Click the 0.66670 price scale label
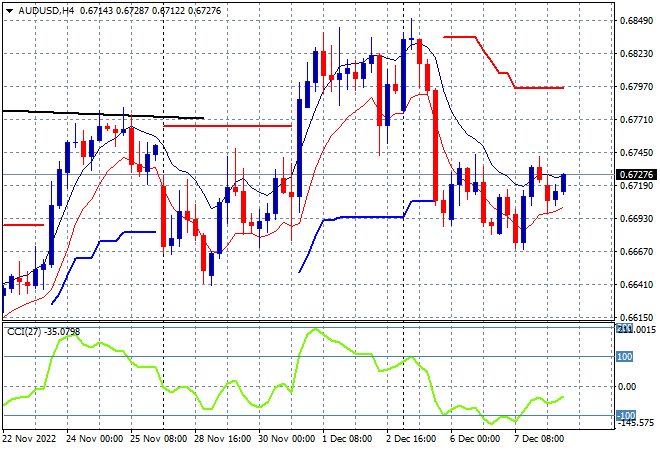This screenshot has height=450, width=660. 636,251
